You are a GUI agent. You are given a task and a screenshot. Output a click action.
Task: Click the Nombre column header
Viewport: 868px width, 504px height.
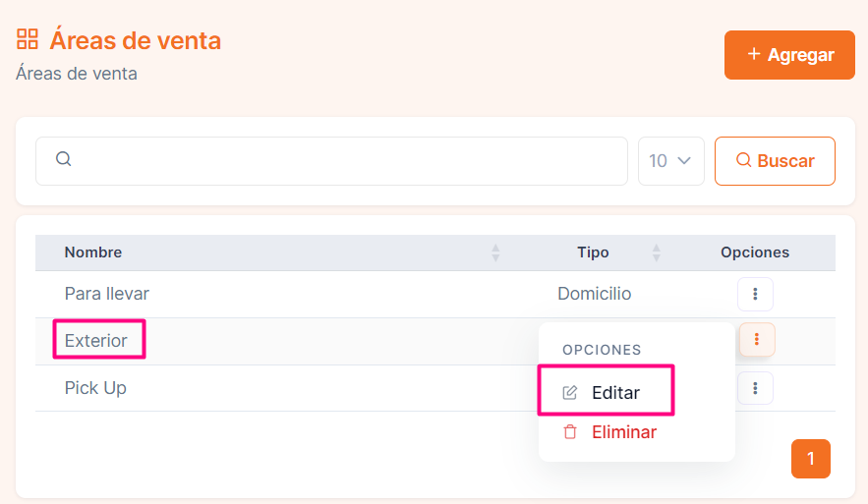(x=93, y=252)
